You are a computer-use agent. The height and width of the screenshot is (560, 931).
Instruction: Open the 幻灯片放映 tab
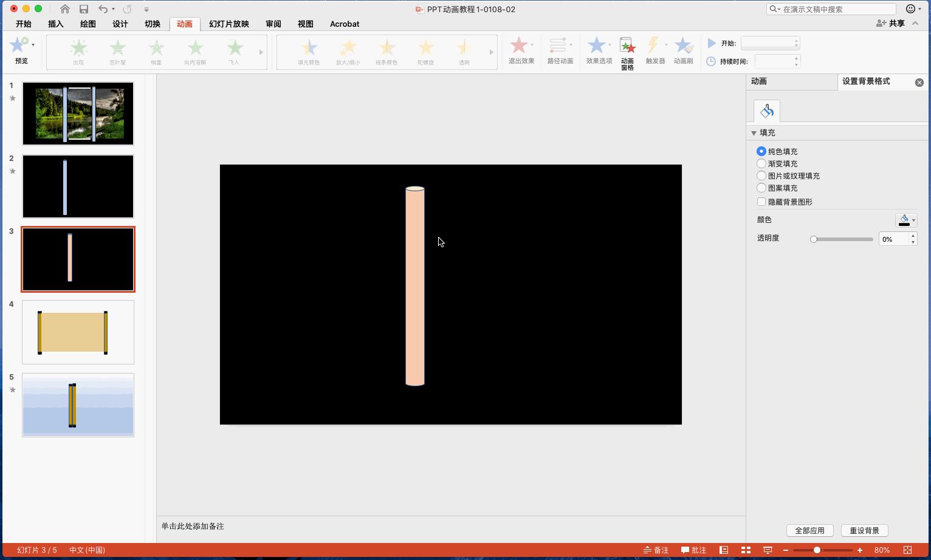(x=229, y=24)
